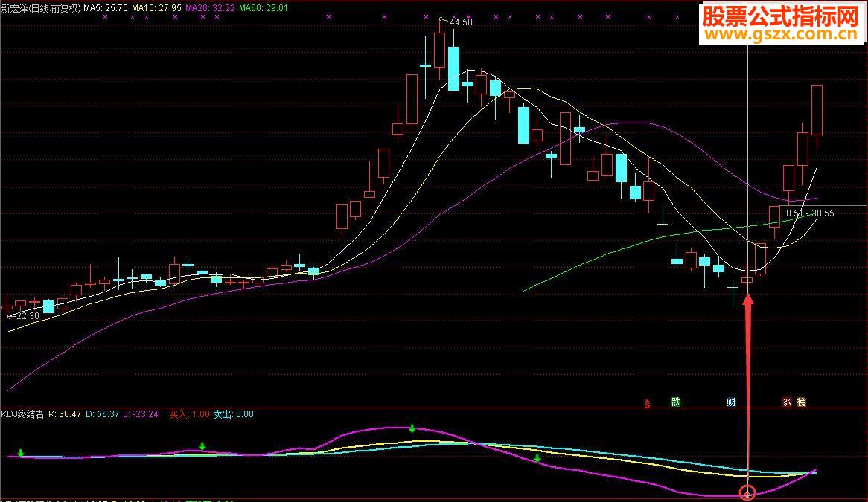The height and width of the screenshot is (502, 868).
Task: Click the KDJ终结者 indicator name
Action: [22, 414]
